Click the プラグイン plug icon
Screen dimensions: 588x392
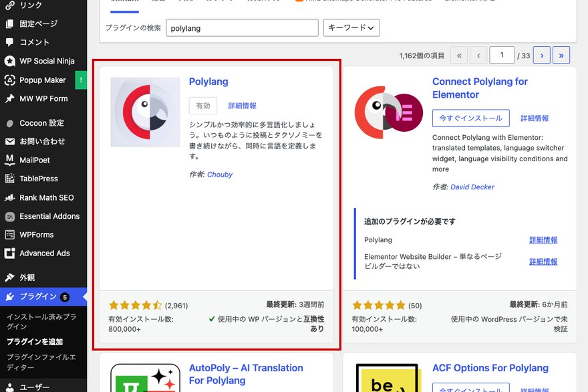pyautogui.click(x=10, y=296)
